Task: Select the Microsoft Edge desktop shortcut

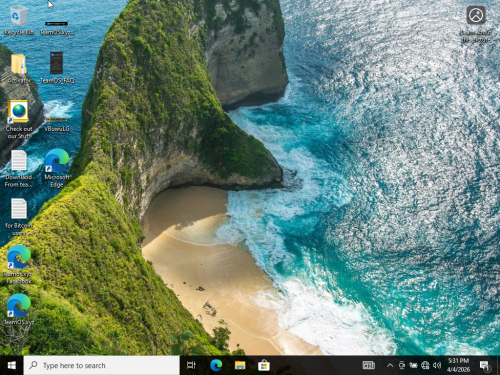Action: (x=57, y=168)
